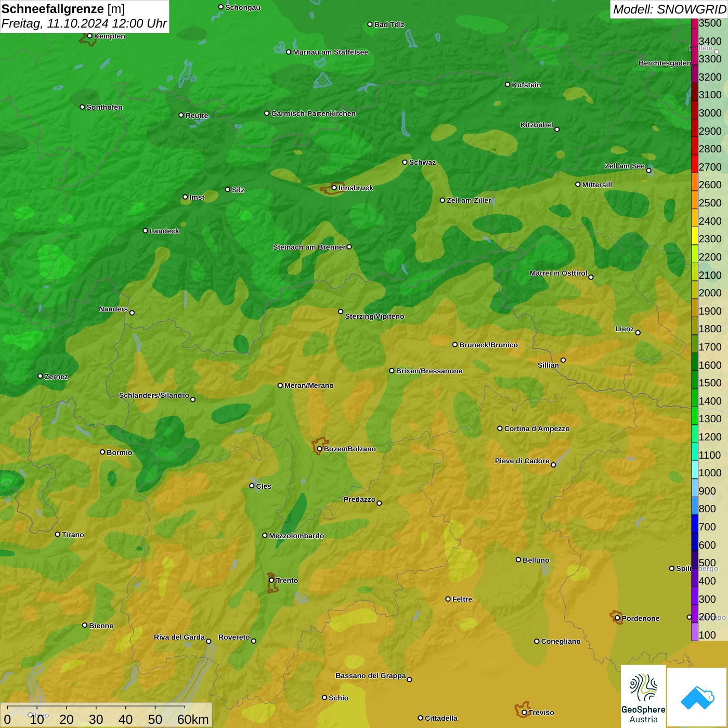728x728 pixels.
Task: Click the Brixen/Bressanone label
Action: point(430,371)
